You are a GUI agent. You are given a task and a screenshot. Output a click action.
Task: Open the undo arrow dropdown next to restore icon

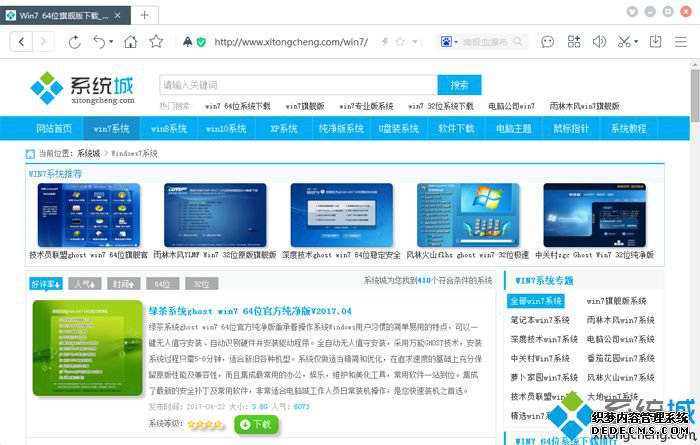pyautogui.click(x=111, y=42)
